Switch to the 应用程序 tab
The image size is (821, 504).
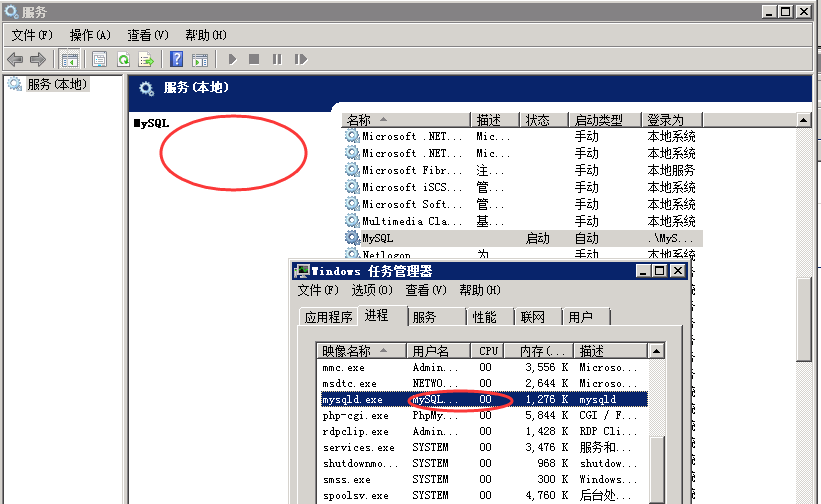pyautogui.click(x=328, y=317)
